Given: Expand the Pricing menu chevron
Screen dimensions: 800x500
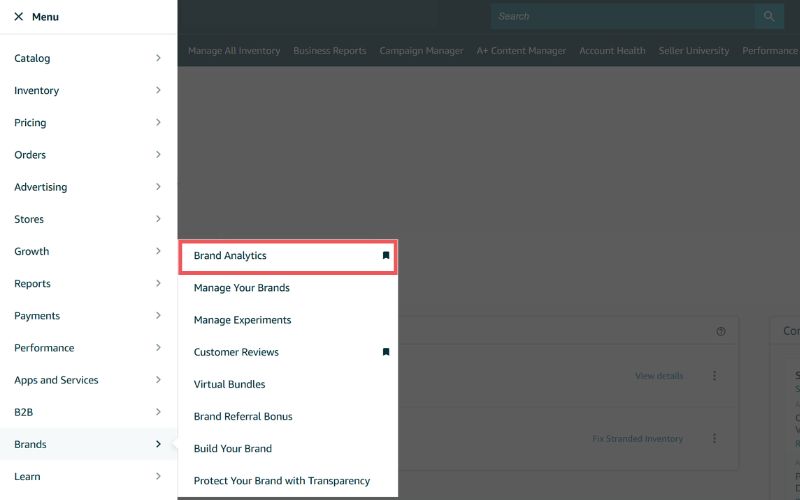Looking at the screenshot, I should pos(158,122).
